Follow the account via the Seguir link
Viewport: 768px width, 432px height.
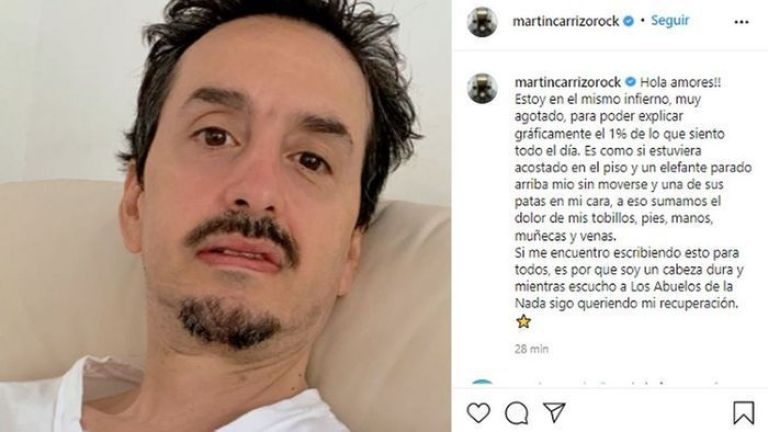click(x=670, y=21)
